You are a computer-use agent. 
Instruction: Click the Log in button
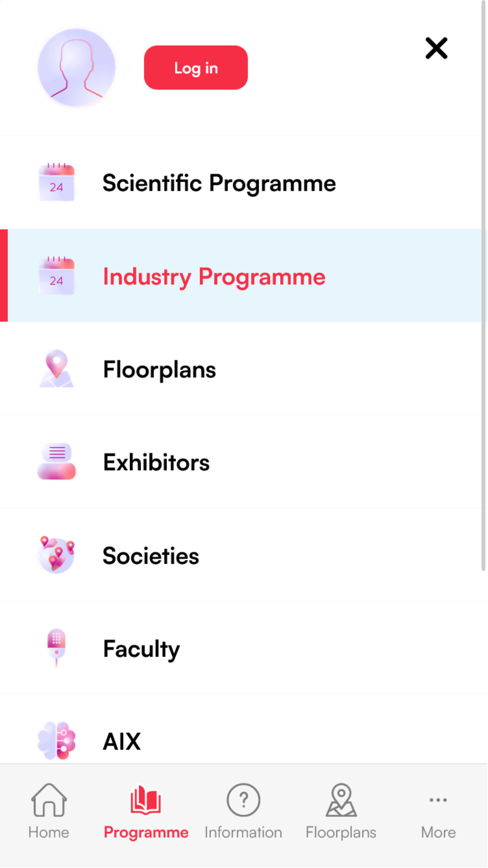coord(196,68)
